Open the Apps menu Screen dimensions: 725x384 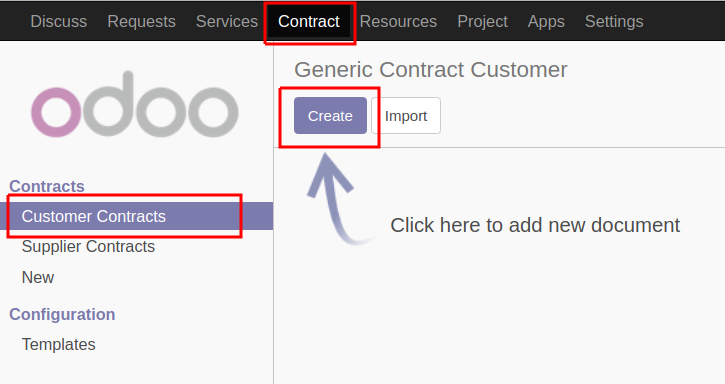coord(546,21)
